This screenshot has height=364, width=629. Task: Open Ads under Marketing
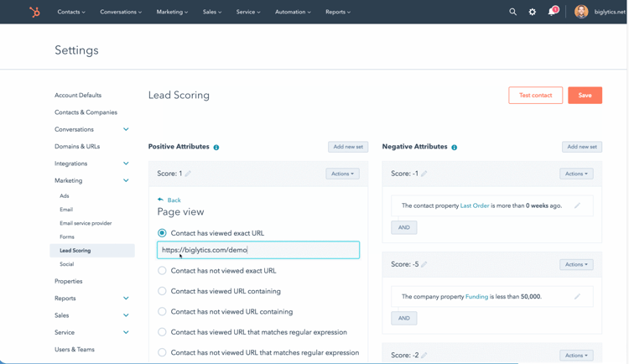click(65, 196)
